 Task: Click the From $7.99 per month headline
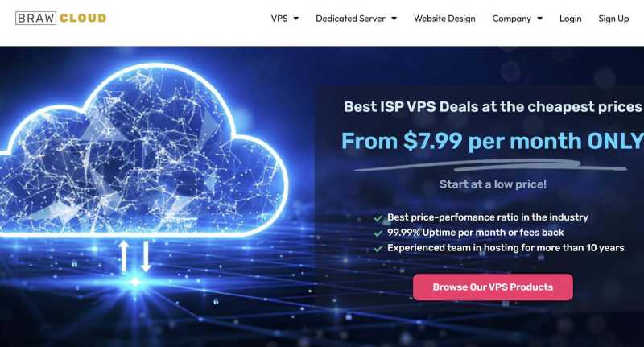pos(493,141)
